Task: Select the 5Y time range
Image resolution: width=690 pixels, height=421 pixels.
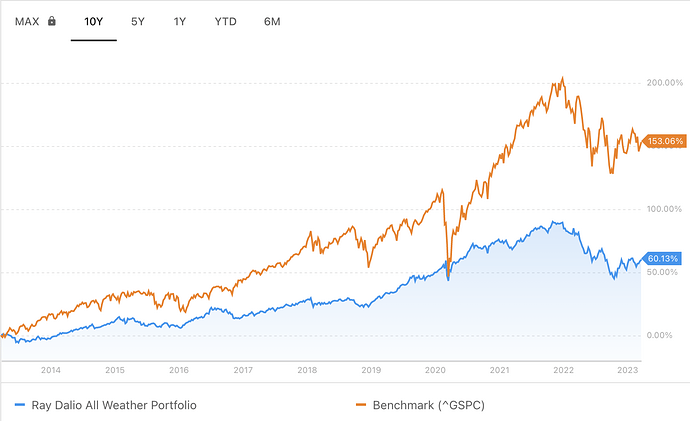Action: tap(139, 21)
